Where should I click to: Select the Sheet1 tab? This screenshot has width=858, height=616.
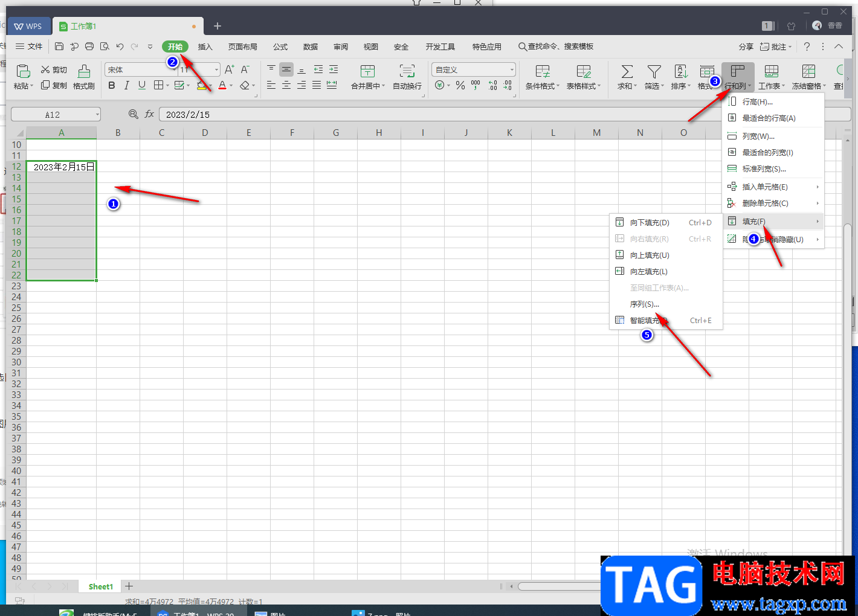101,586
